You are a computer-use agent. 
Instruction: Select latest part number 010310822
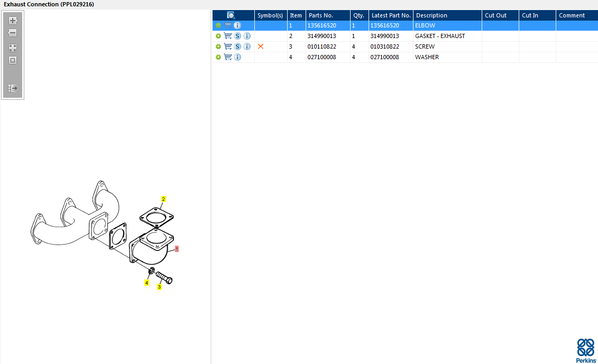[385, 46]
